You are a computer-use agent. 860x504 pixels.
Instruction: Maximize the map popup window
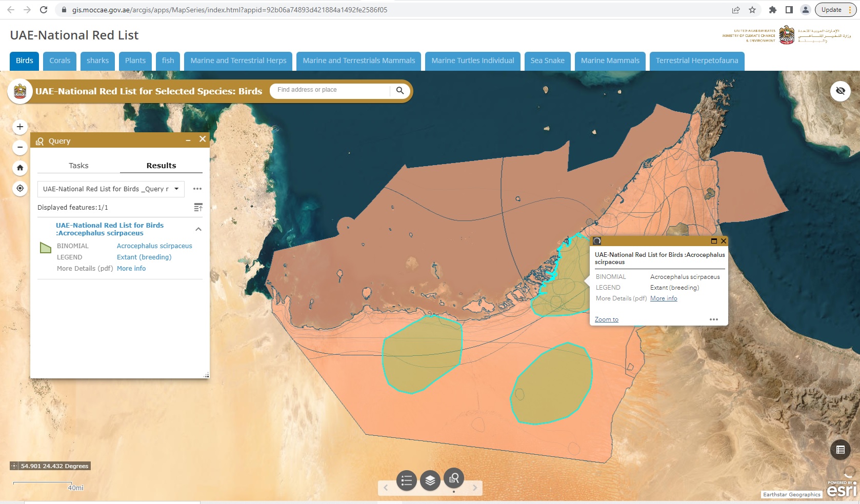(714, 241)
